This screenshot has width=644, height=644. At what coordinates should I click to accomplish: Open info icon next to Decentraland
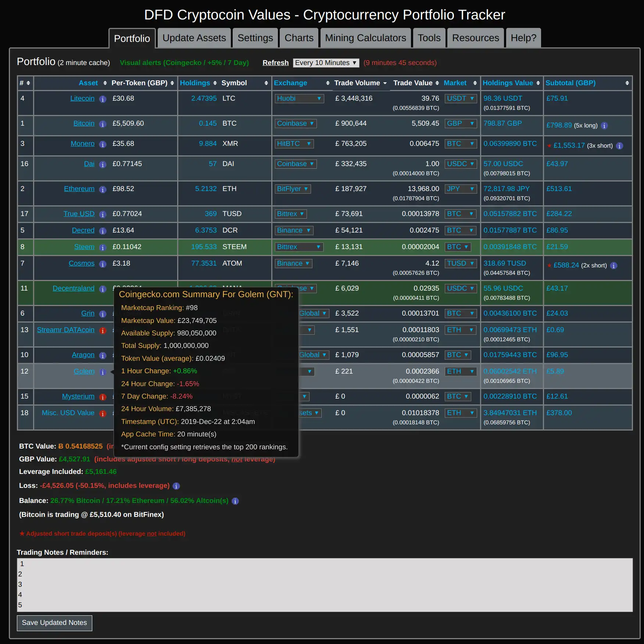pos(103,289)
